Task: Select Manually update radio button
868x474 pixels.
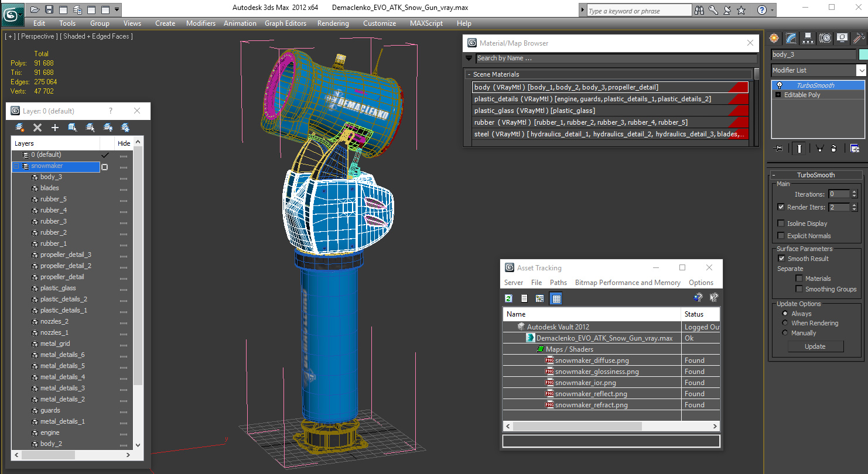Action: [x=785, y=333]
